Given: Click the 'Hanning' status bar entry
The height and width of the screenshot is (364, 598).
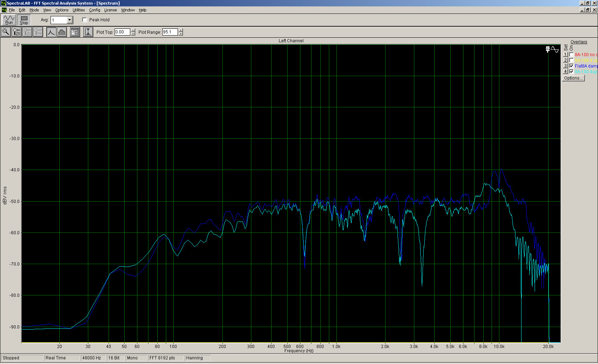Looking at the screenshot, I should (x=198, y=358).
